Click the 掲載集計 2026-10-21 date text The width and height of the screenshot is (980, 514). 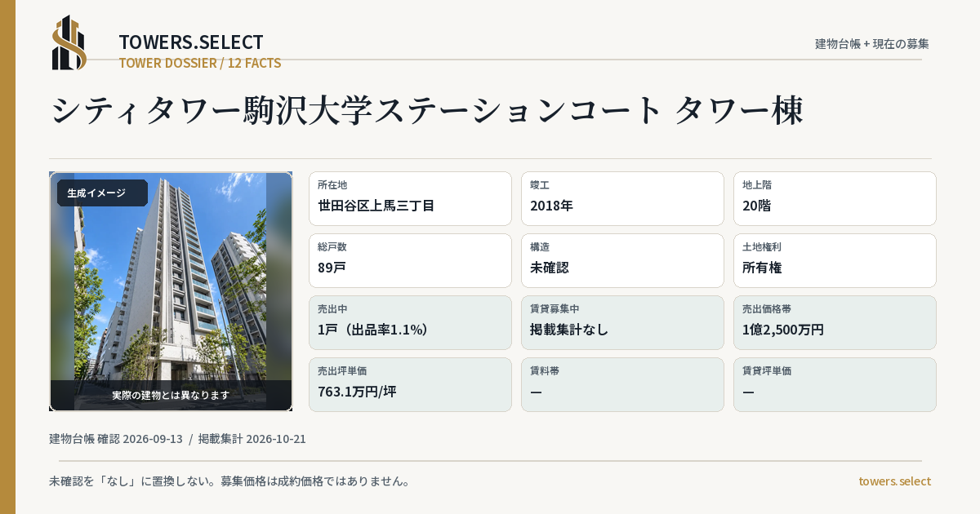(x=252, y=439)
